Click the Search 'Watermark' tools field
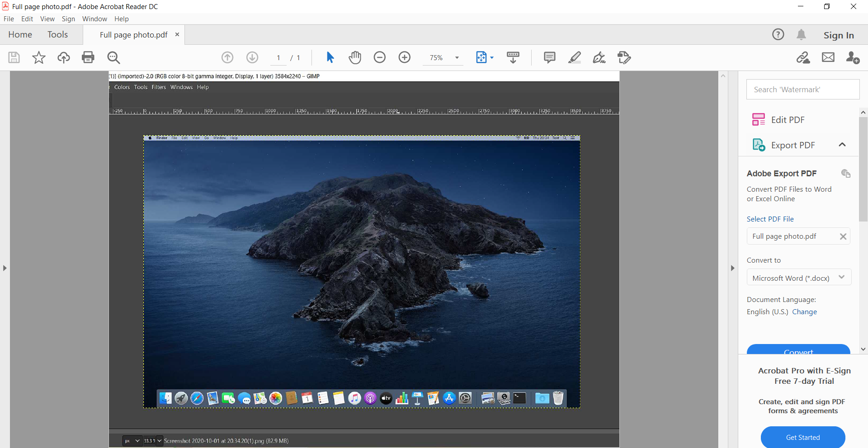This screenshot has height=448, width=868. click(x=802, y=90)
